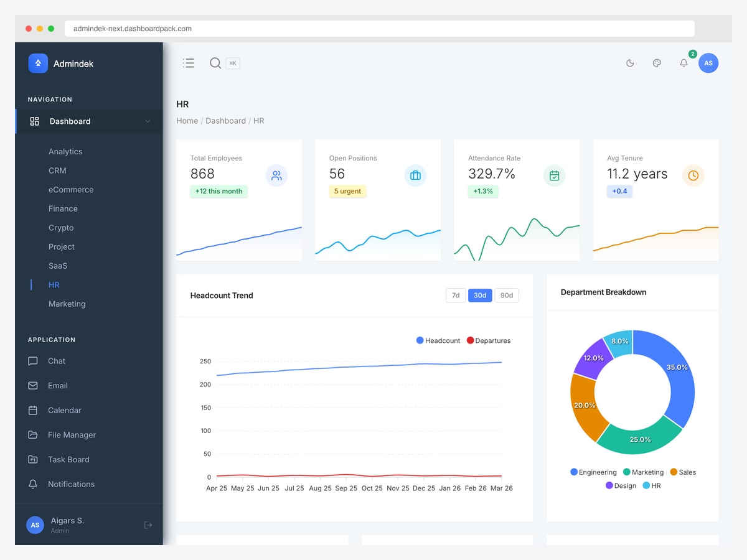Open the Email application label

click(x=58, y=386)
